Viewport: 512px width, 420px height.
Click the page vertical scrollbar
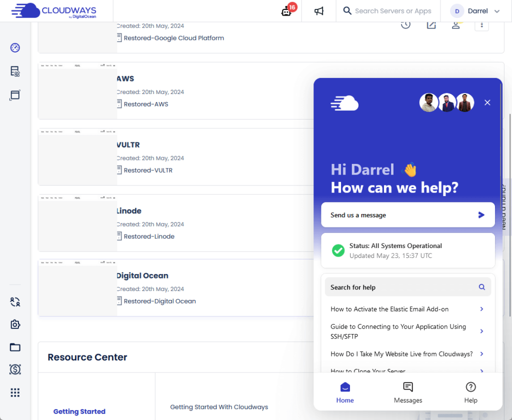[x=510, y=215]
